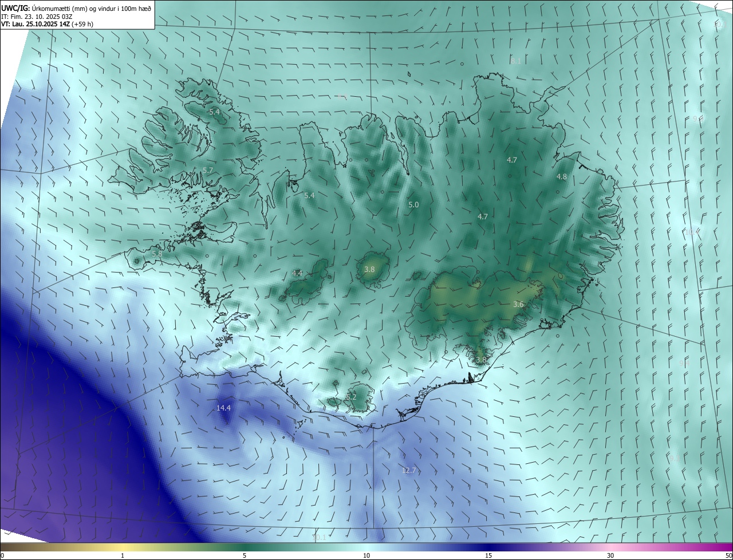Viewport: 733px width, 560px height.
Task: Click the 5.7 value on the Westfjords
Action: pyautogui.click(x=207, y=171)
